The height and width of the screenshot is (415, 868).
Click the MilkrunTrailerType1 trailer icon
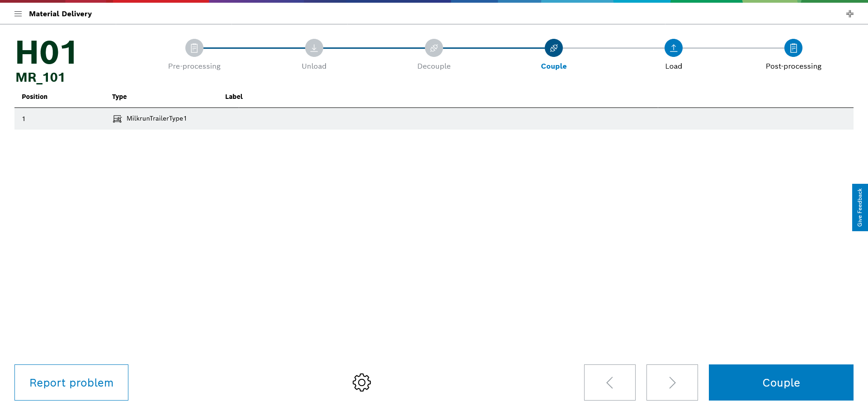pos(118,119)
